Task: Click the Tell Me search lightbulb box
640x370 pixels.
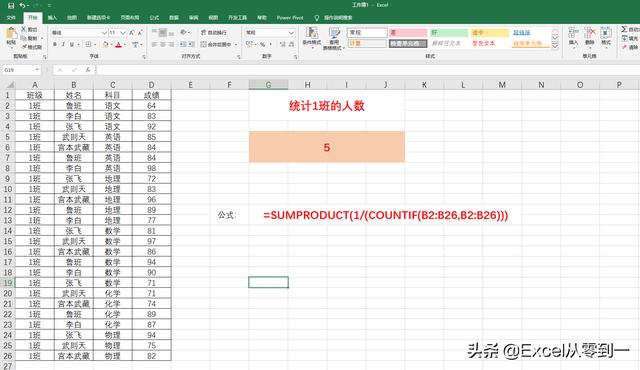Action: point(333,18)
